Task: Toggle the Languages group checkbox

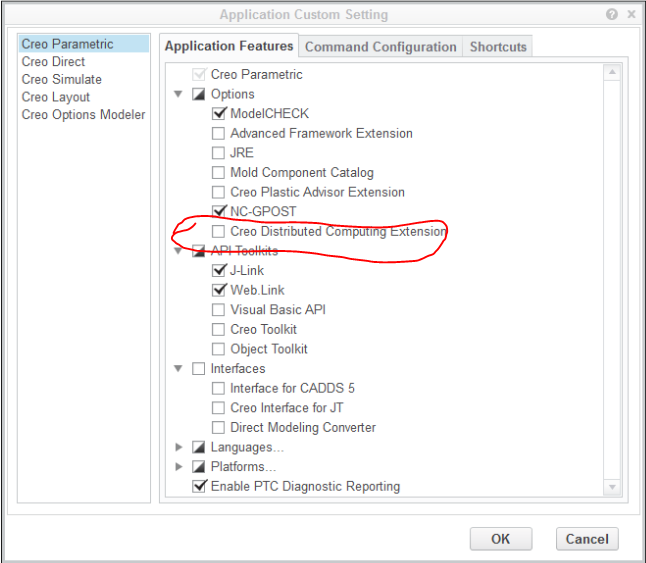Action: tap(199, 447)
